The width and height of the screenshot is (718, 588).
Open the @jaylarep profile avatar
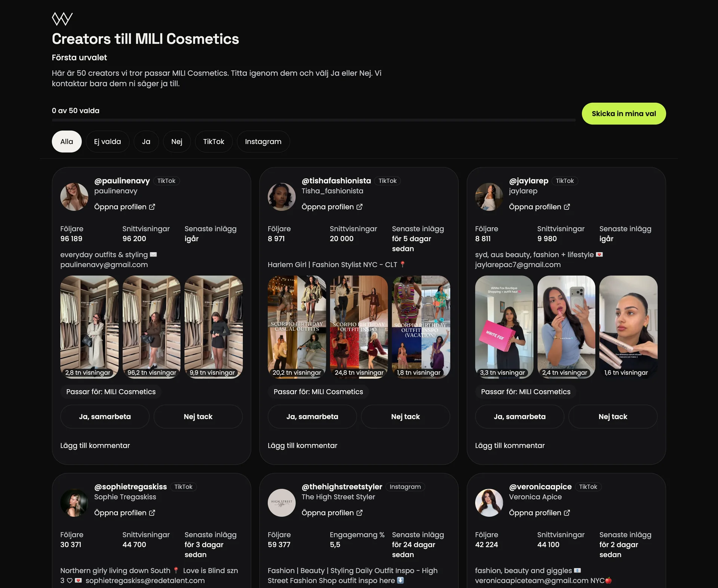(x=489, y=197)
